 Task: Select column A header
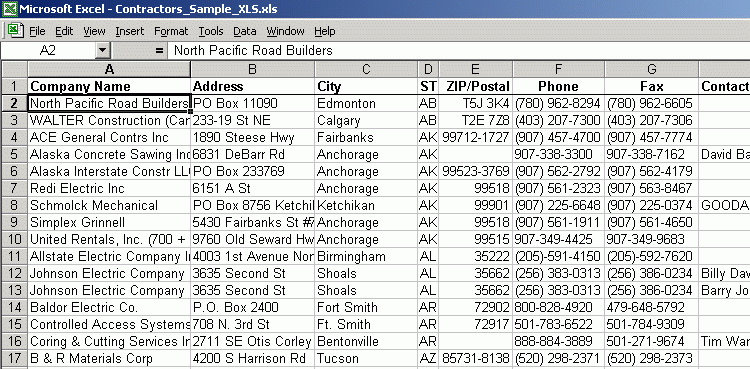tap(109, 69)
